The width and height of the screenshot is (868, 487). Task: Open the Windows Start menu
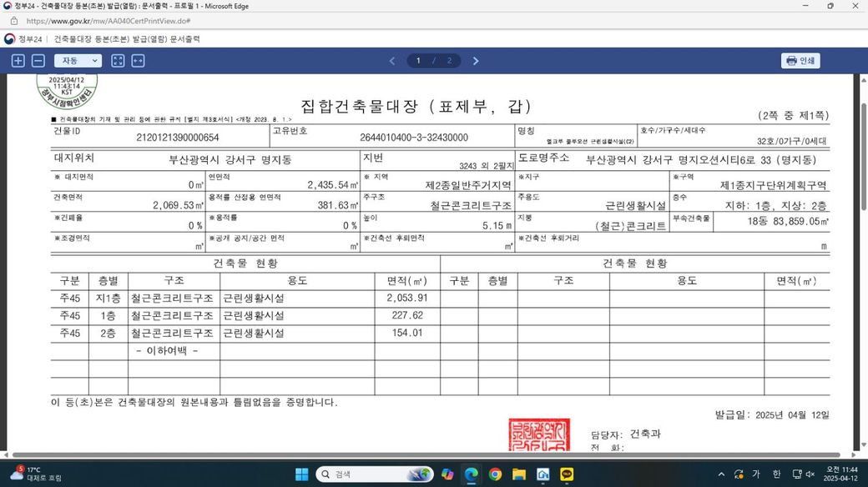[x=301, y=474]
